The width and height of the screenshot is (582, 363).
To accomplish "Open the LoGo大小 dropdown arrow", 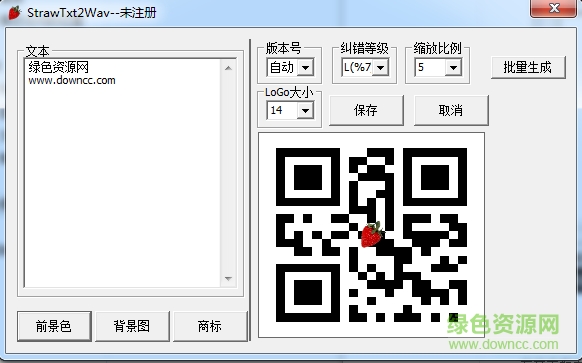I will pyautogui.click(x=305, y=110).
